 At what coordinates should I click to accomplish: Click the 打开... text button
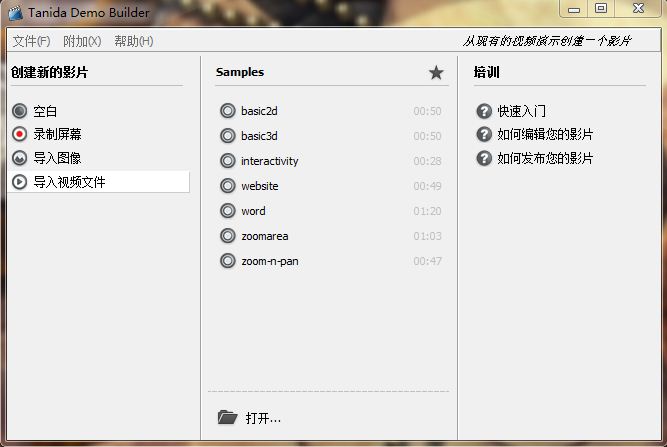[x=263, y=418]
